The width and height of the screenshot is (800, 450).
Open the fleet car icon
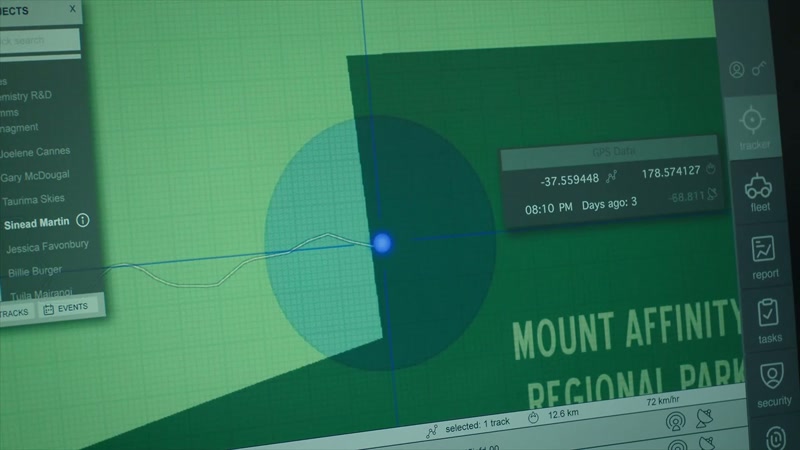click(x=758, y=186)
